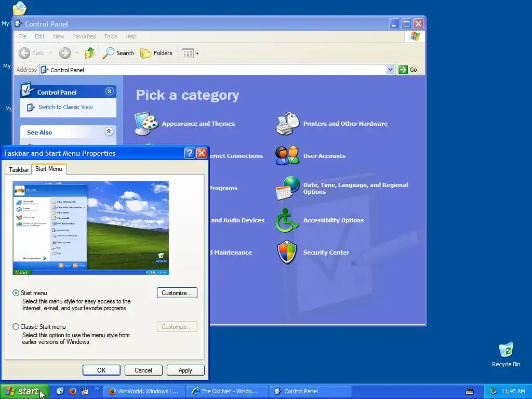Open the Tools menu

coord(111,36)
